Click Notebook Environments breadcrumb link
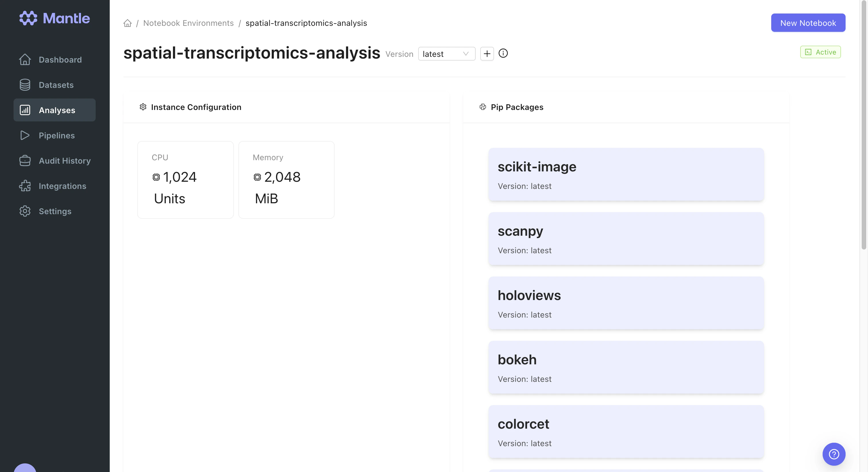The image size is (868, 472). point(188,23)
